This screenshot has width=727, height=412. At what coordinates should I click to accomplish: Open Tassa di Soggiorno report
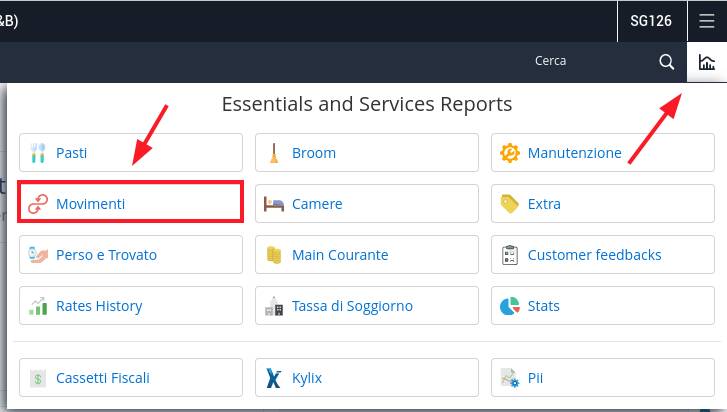pyautogui.click(x=367, y=305)
